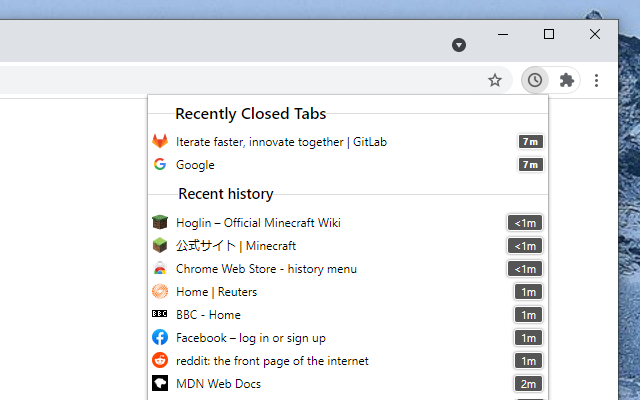Open the 公式サイト | Minecraft history entry
640x400 pixels.
click(x=236, y=246)
